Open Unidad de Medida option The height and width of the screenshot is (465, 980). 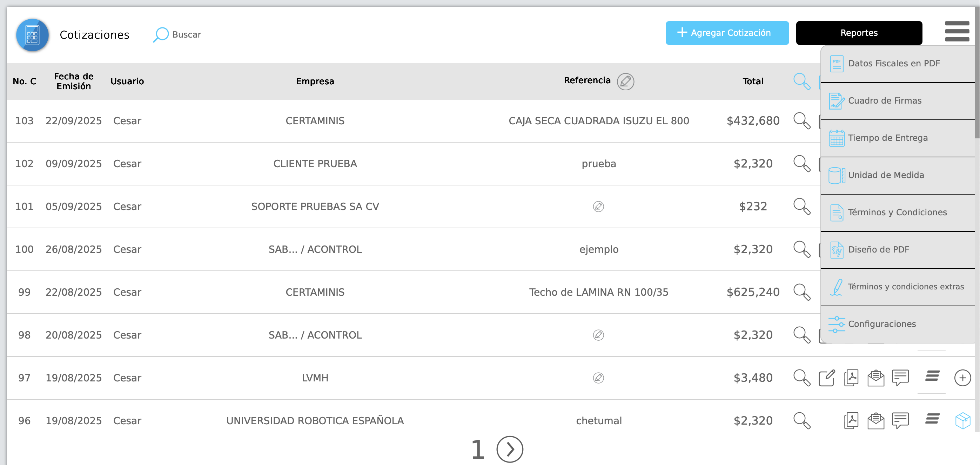[x=885, y=175]
